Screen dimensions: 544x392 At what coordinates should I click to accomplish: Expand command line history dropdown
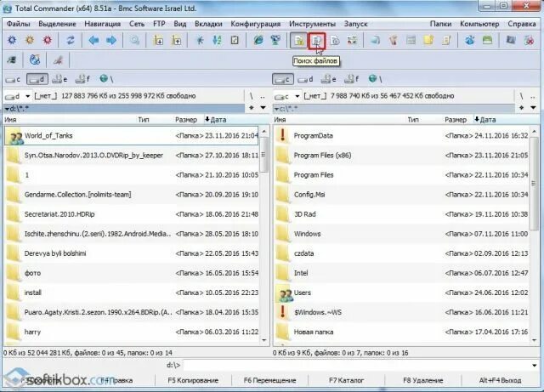[535, 366]
